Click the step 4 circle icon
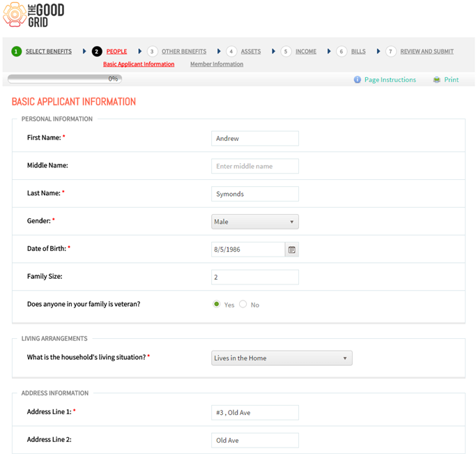The width and height of the screenshot is (476, 465). [231, 52]
